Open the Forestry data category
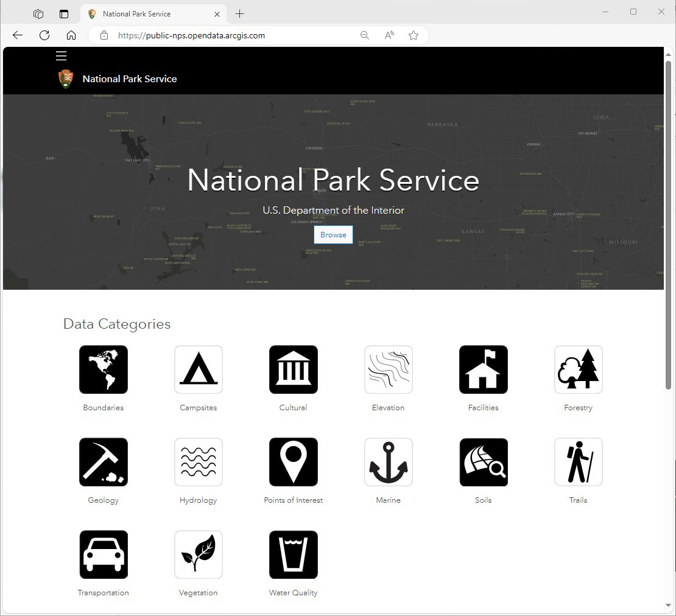The height and width of the screenshot is (616, 676). tap(578, 369)
